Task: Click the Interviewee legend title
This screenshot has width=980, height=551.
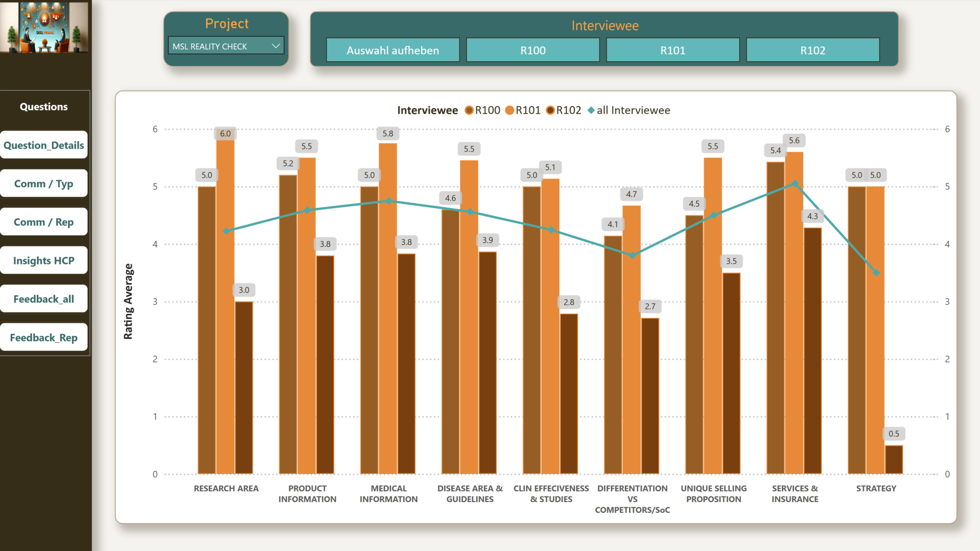Action: click(428, 110)
